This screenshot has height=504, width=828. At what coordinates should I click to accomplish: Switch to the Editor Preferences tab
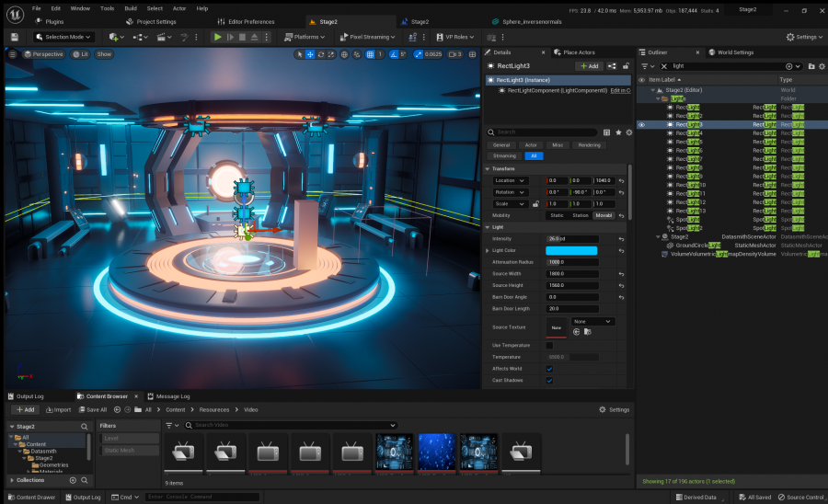[x=246, y=22]
